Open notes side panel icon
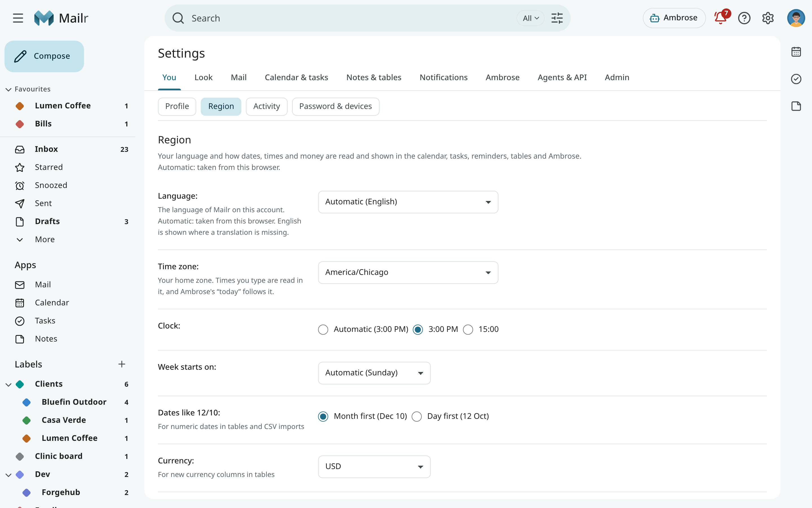 click(796, 106)
